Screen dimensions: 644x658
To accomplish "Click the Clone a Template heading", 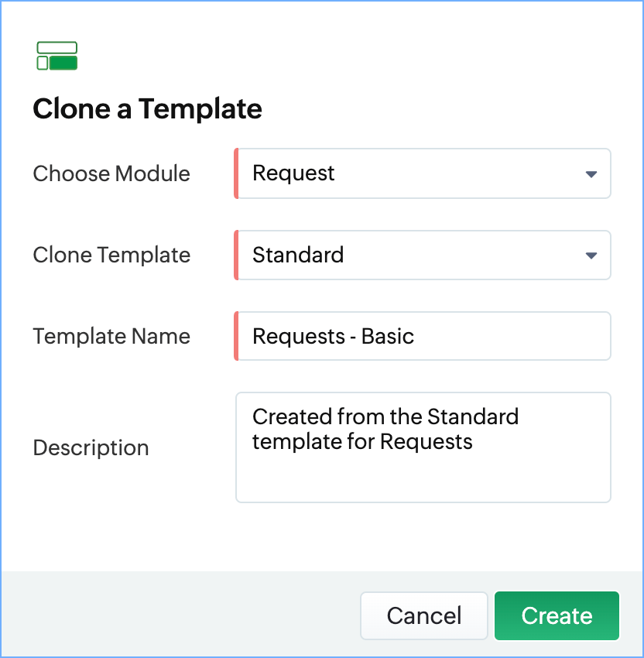I will pyautogui.click(x=147, y=108).
